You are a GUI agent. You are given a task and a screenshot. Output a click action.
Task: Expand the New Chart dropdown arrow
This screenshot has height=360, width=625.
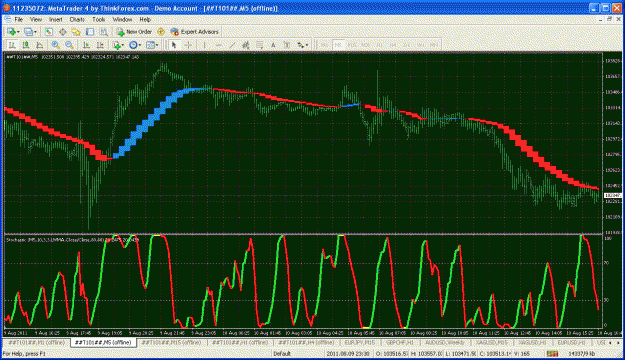coord(18,32)
